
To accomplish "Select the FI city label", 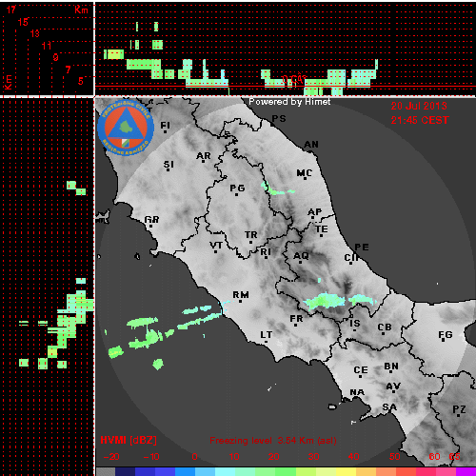I will [166, 125].
